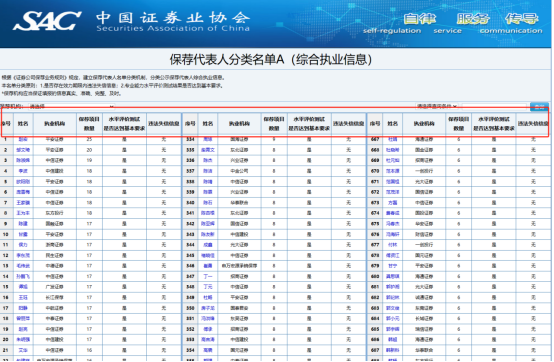
Task: Open the name link in row 670
Action: 393,171
